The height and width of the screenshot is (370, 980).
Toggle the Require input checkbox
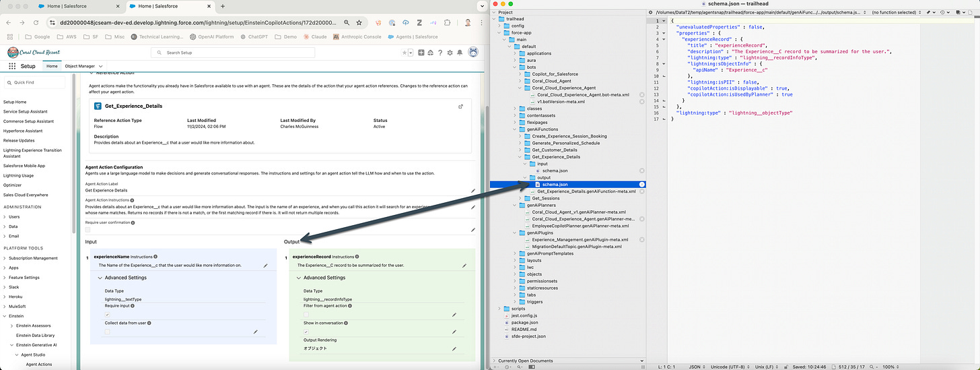pyautogui.click(x=107, y=315)
